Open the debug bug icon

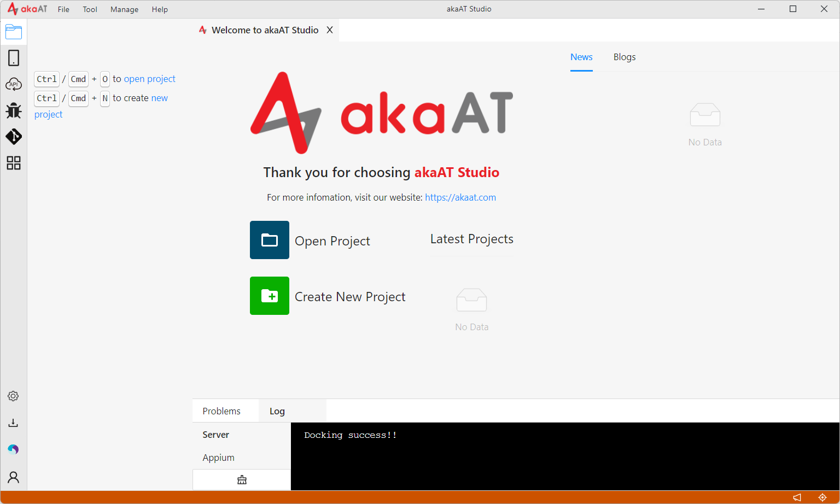click(x=14, y=110)
